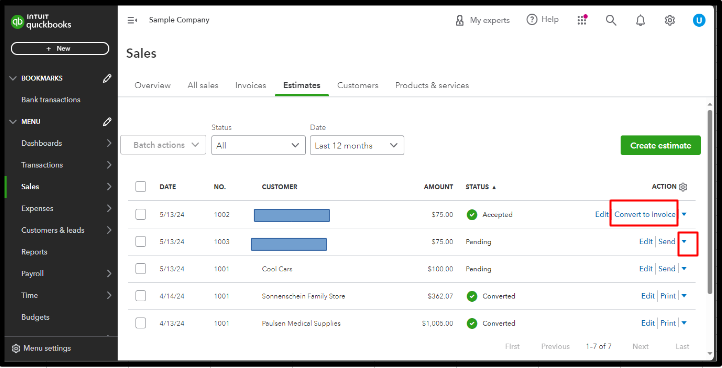722x368 pixels.
Task: Open action arrow for Cool Cars row
Action: (x=684, y=269)
